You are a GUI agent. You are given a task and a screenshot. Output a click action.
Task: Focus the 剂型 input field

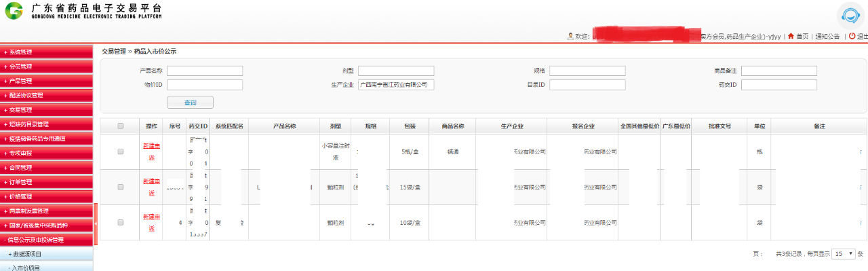coord(396,71)
